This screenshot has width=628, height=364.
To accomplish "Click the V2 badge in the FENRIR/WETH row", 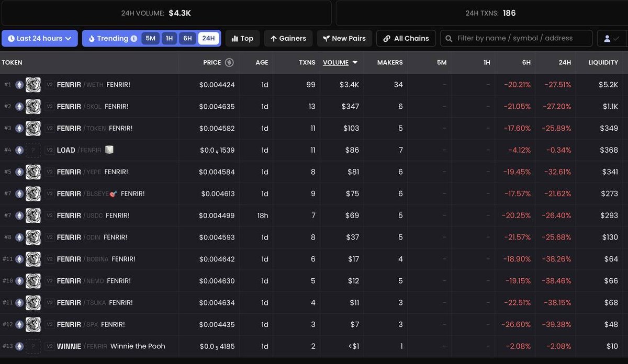I will 50,85.
